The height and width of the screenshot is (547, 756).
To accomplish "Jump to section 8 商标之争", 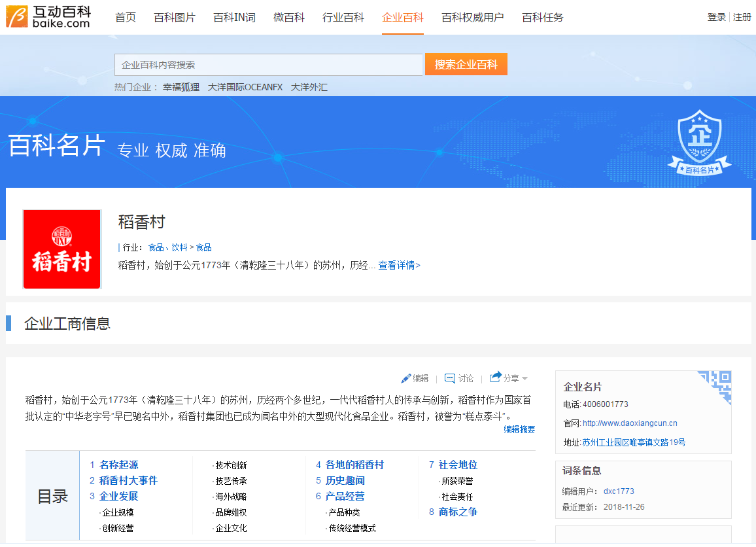I will pyautogui.click(x=458, y=512).
